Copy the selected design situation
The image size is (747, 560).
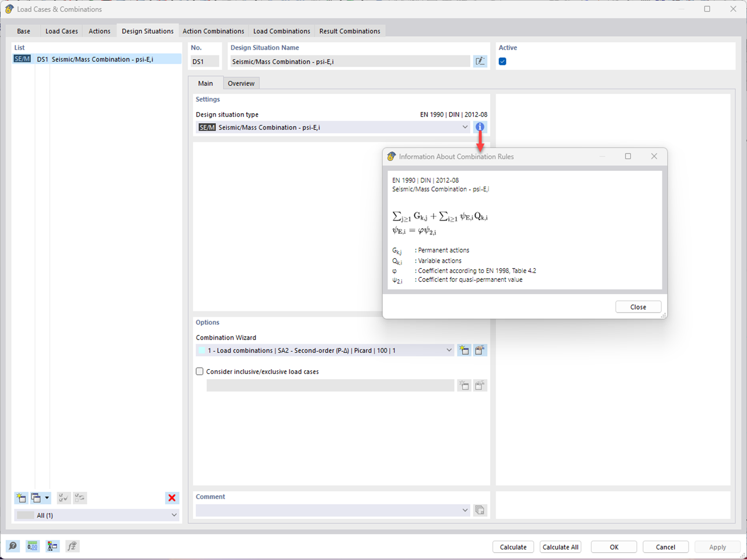click(x=36, y=498)
